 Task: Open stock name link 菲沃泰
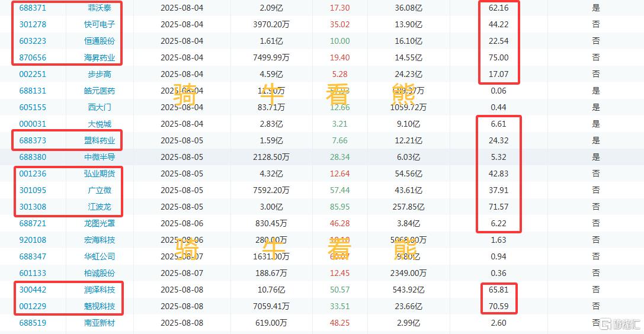coord(100,8)
